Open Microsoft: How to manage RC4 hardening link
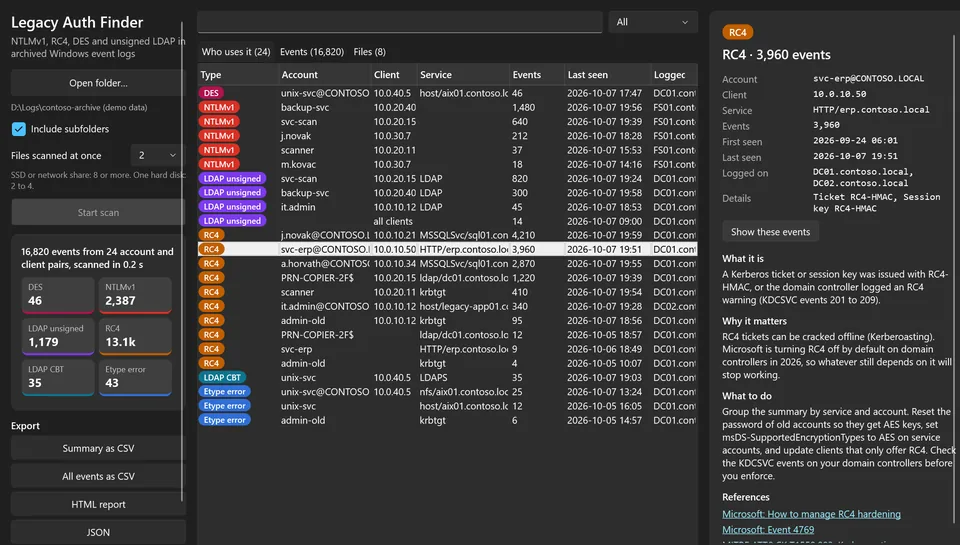 [811, 514]
